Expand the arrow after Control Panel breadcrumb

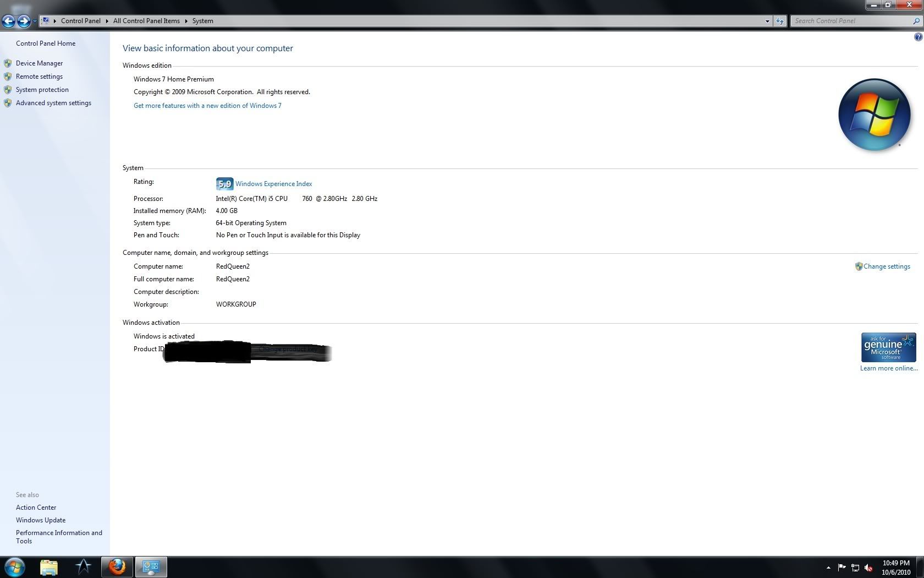point(107,21)
